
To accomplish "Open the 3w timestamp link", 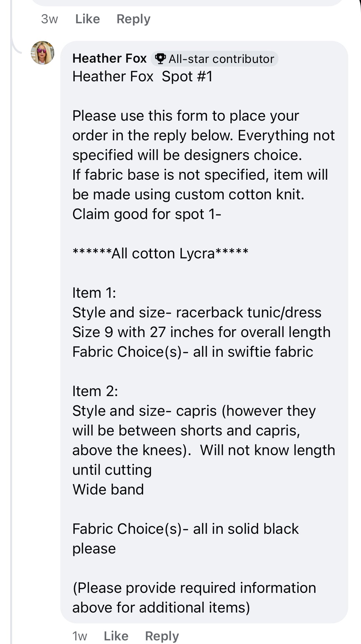I will click(x=49, y=19).
